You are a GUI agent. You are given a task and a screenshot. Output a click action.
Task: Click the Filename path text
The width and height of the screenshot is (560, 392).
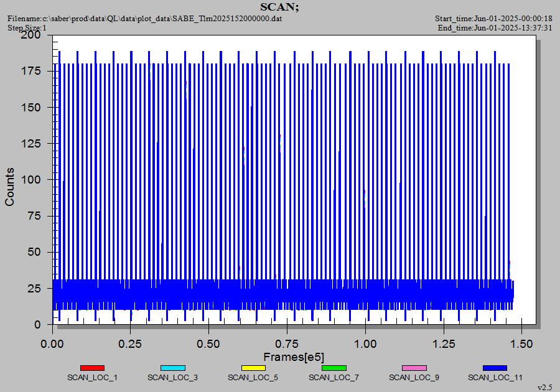[144, 19]
